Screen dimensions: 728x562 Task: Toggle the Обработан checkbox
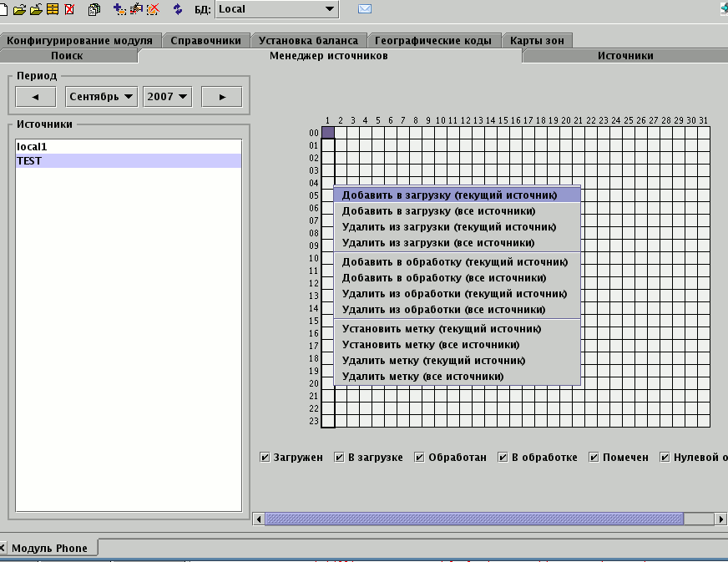click(x=420, y=458)
